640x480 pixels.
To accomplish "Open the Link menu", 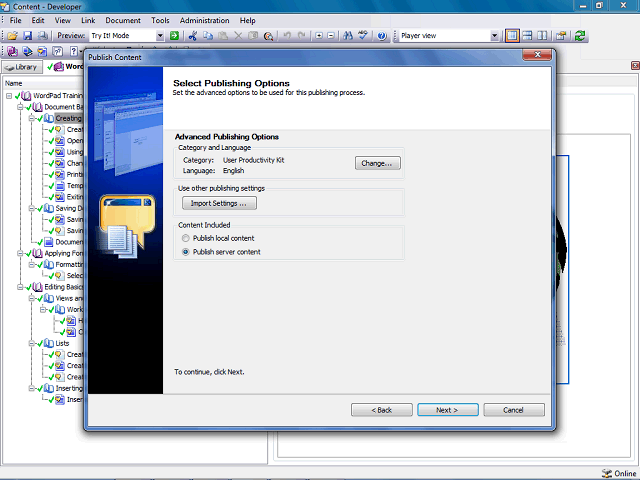I will (x=88, y=20).
